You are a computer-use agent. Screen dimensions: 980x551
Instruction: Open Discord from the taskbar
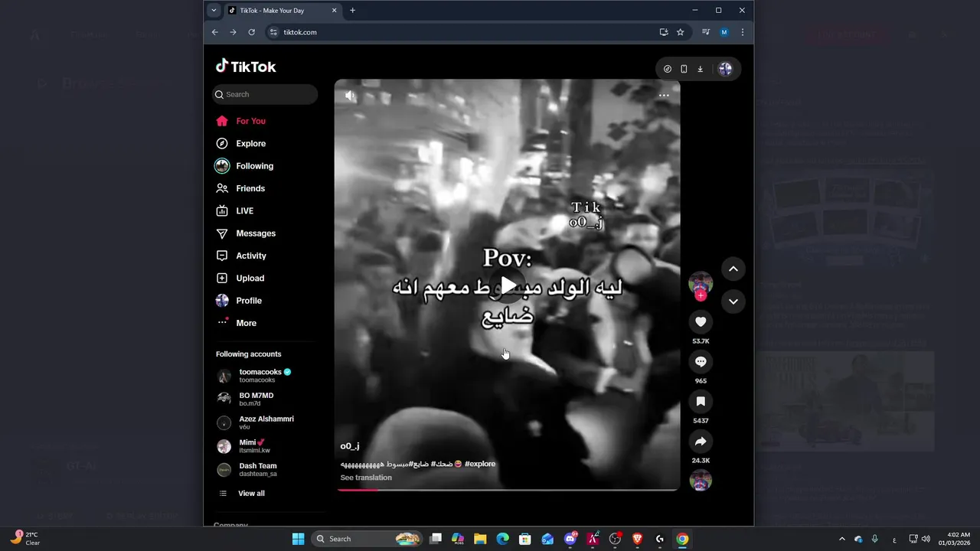(x=570, y=539)
